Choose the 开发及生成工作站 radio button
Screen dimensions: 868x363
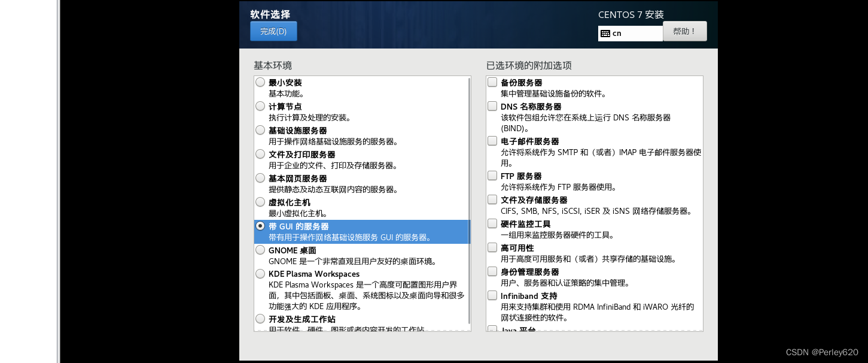(x=260, y=319)
